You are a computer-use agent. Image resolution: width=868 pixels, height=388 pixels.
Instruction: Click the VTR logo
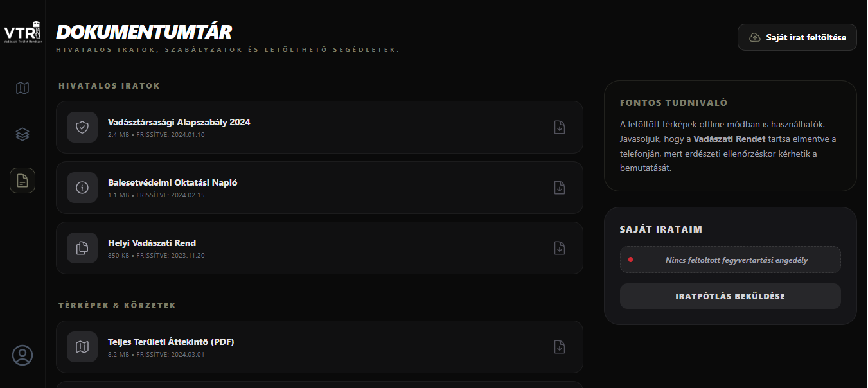(22, 33)
